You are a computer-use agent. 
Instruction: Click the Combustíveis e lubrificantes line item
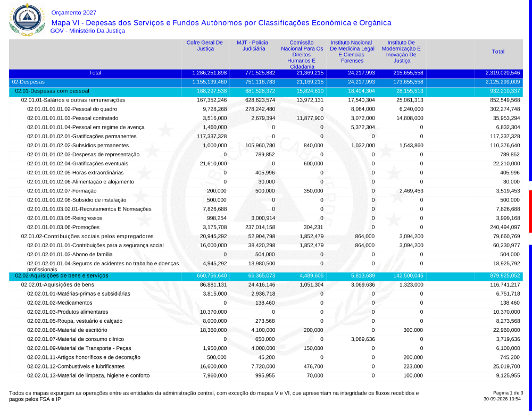[76, 366]
